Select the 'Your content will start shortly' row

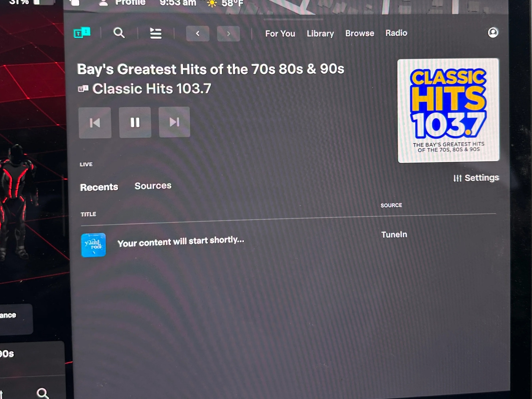181,242
